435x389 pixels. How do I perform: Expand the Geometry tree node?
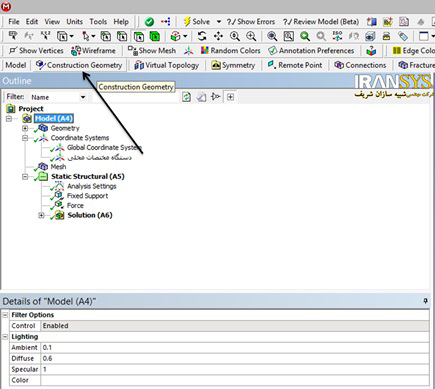[x=25, y=128]
